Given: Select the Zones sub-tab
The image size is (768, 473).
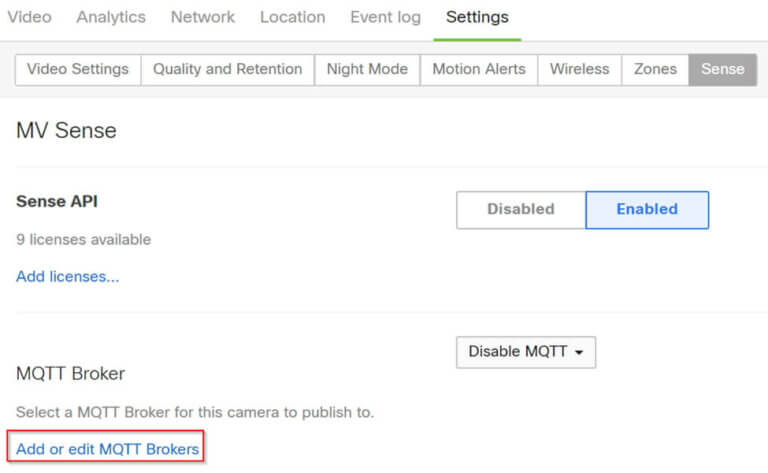Looking at the screenshot, I should click(655, 70).
